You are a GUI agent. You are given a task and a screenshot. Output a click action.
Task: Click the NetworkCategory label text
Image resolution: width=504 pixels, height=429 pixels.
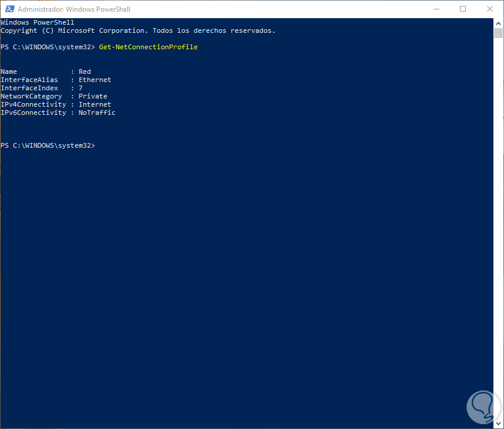pyautogui.click(x=31, y=96)
